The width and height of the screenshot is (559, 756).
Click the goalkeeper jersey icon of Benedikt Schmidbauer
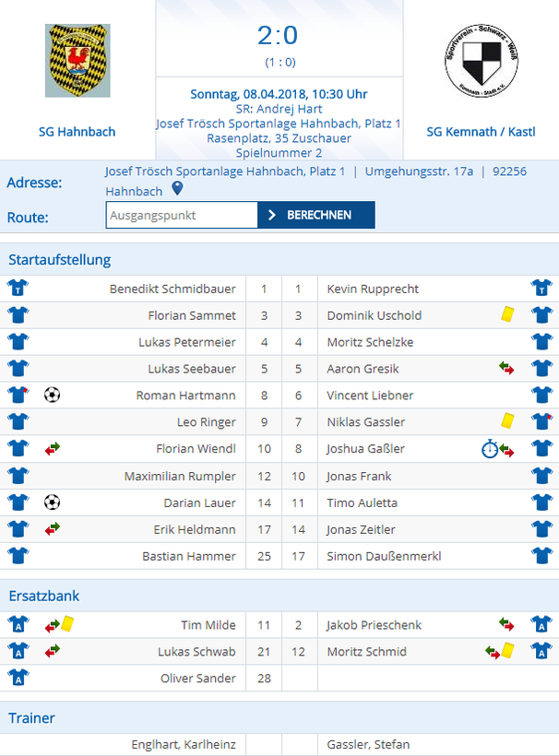coord(18,288)
